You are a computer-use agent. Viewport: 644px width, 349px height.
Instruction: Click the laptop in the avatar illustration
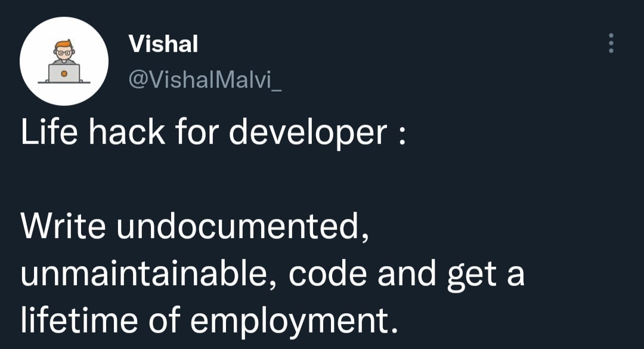[64, 73]
